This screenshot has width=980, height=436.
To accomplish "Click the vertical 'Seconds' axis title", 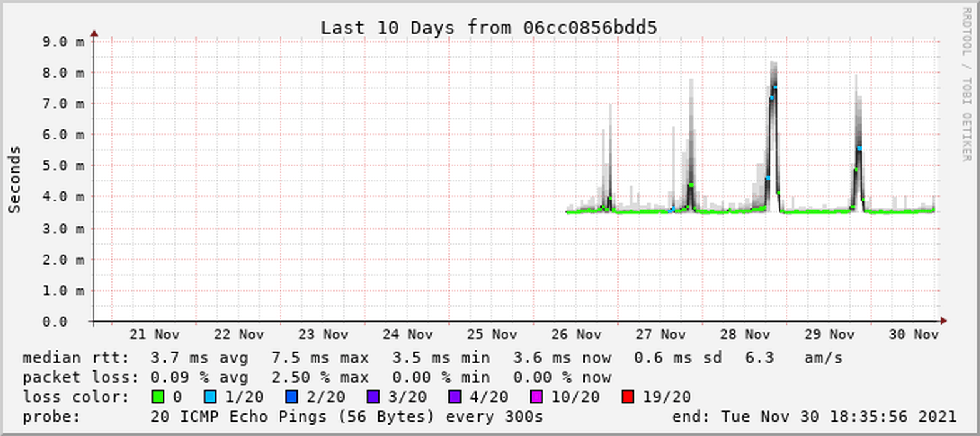I will [x=15, y=179].
